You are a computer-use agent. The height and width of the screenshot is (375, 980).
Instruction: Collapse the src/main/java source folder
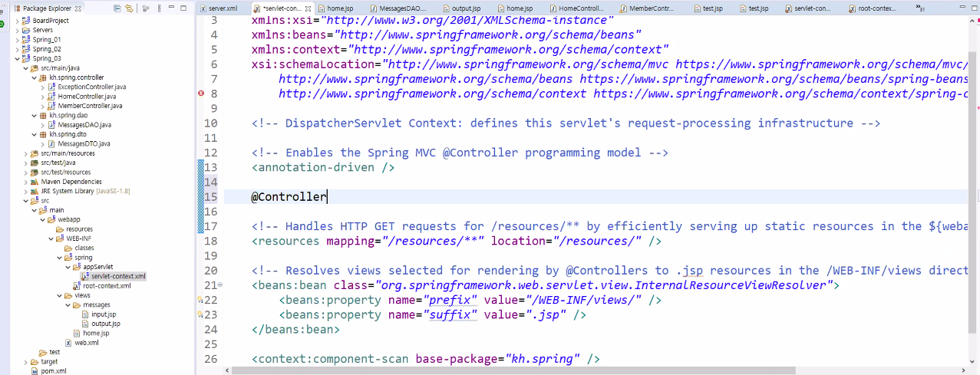pyautogui.click(x=25, y=67)
